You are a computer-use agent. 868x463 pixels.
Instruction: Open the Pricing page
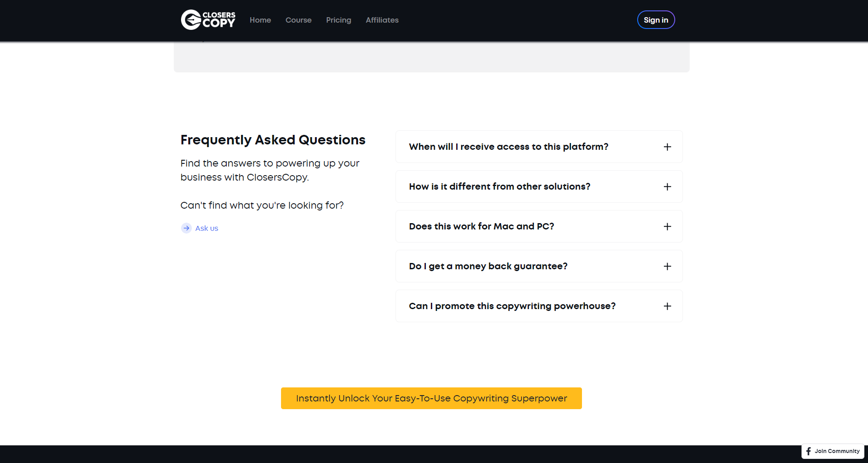click(339, 20)
